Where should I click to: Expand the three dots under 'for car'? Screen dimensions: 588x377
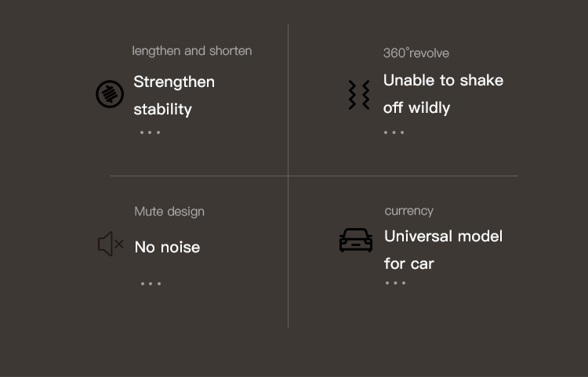396,283
